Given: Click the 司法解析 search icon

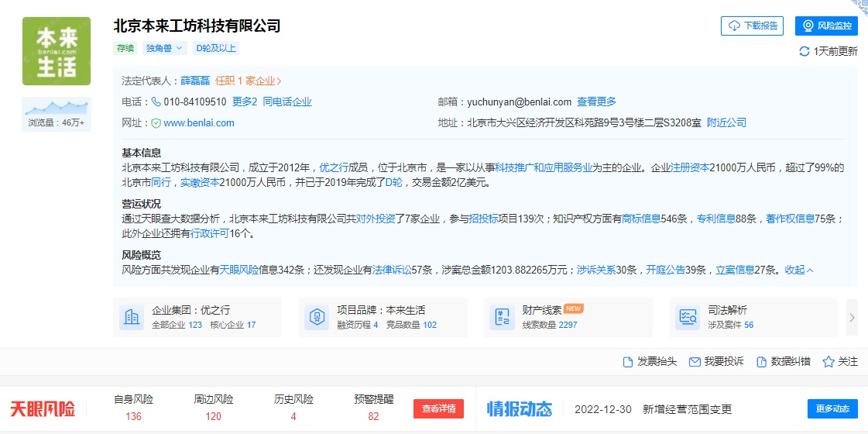Looking at the screenshot, I should tap(688, 317).
